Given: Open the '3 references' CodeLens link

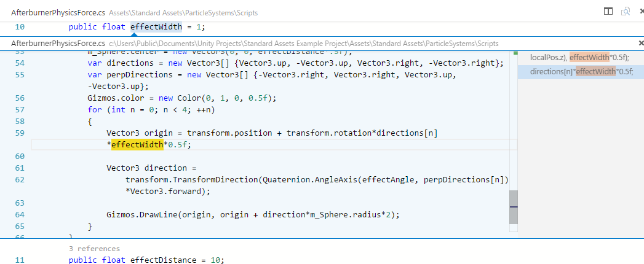Looking at the screenshot, I should click(x=94, y=249).
